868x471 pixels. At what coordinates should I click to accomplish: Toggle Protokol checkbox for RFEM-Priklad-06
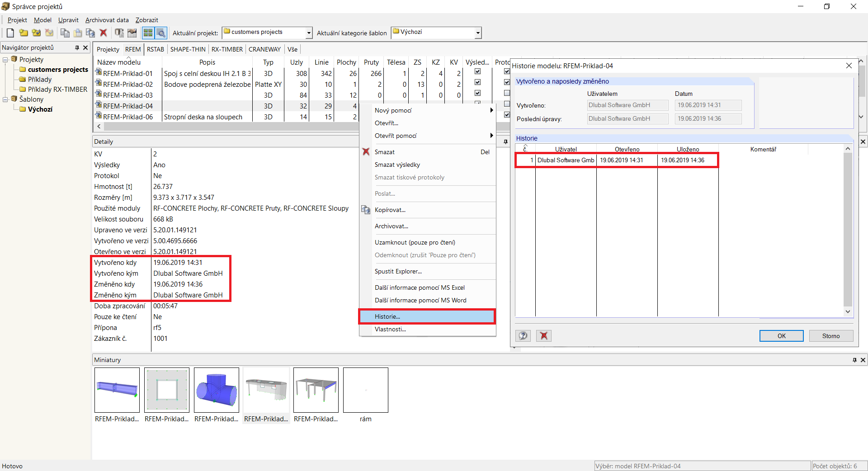pyautogui.click(x=507, y=115)
